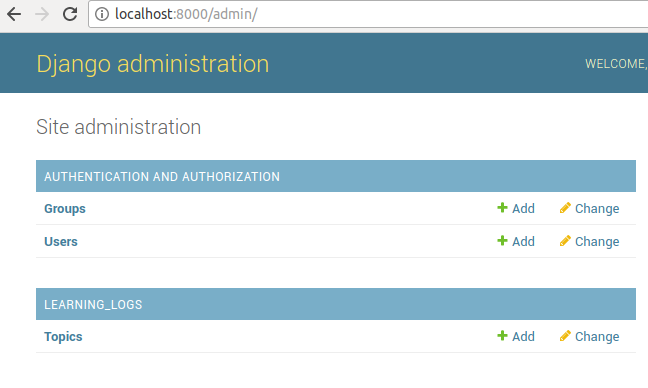
Task: Click Change in the Groups row
Action: tap(589, 208)
